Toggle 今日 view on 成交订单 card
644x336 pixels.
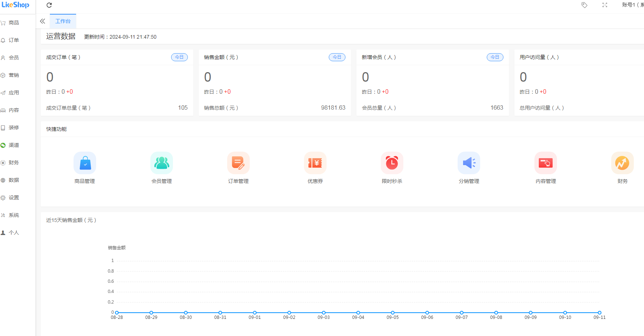tap(179, 57)
